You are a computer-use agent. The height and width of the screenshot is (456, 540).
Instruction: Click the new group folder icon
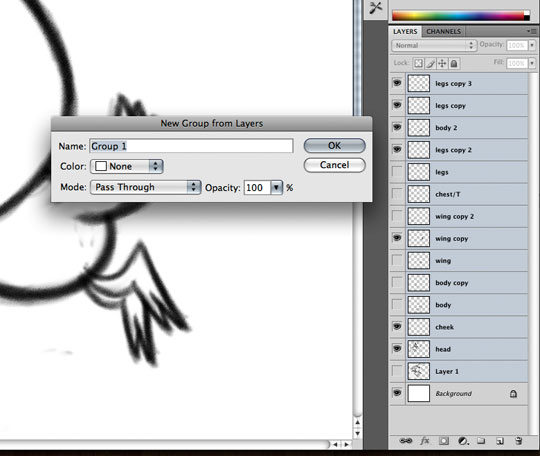[481, 441]
